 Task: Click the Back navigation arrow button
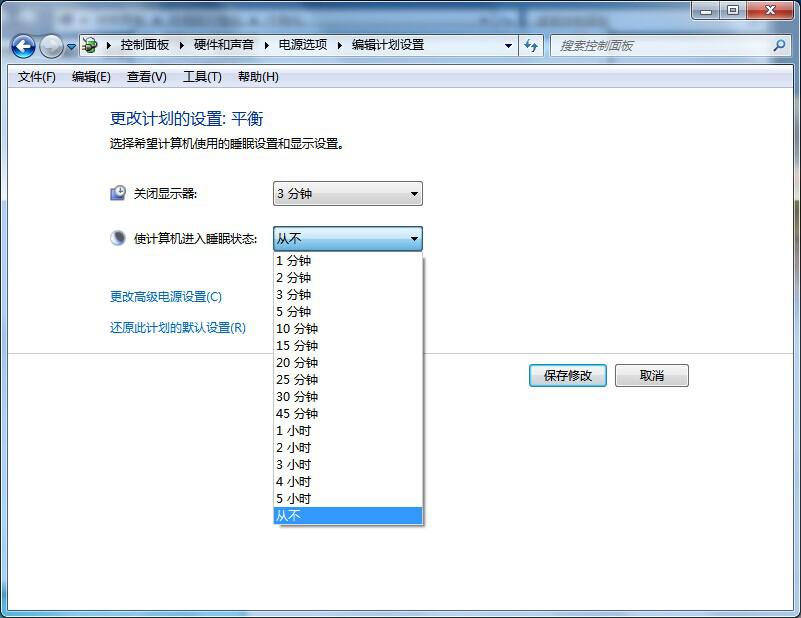tap(23, 46)
